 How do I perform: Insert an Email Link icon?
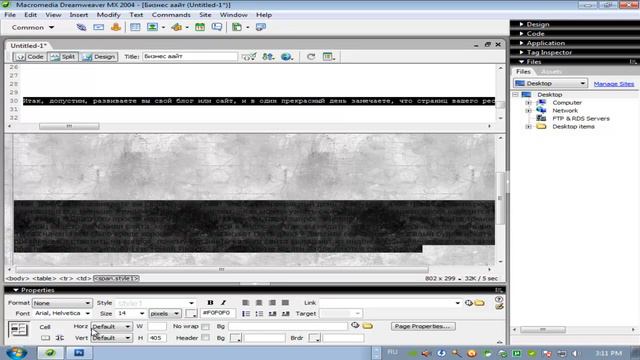[x=98, y=27]
